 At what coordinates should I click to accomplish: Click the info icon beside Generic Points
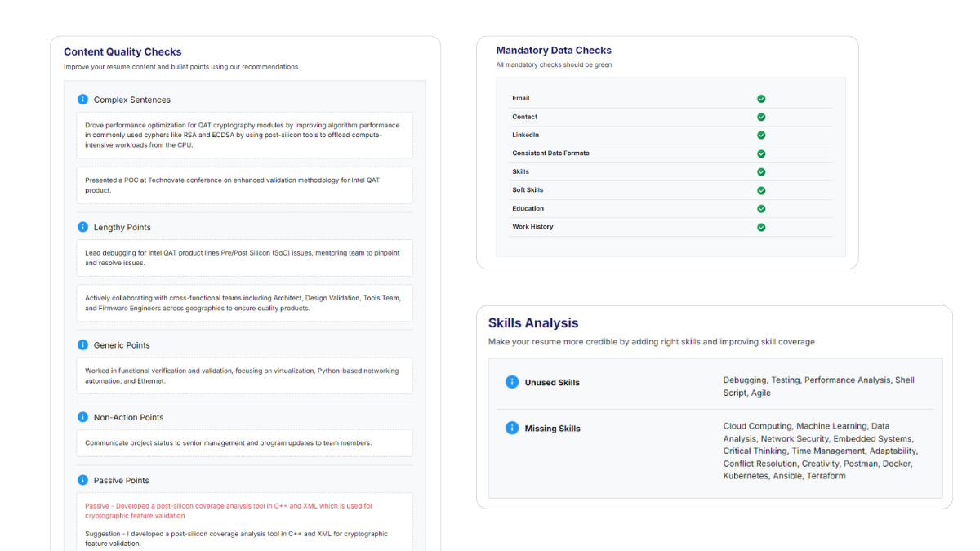click(82, 344)
